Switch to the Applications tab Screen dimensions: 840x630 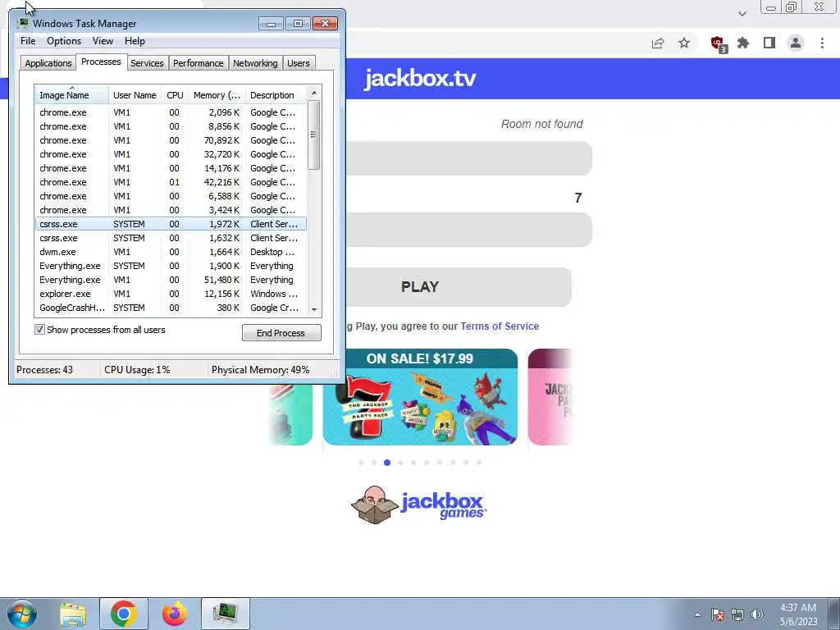48,63
